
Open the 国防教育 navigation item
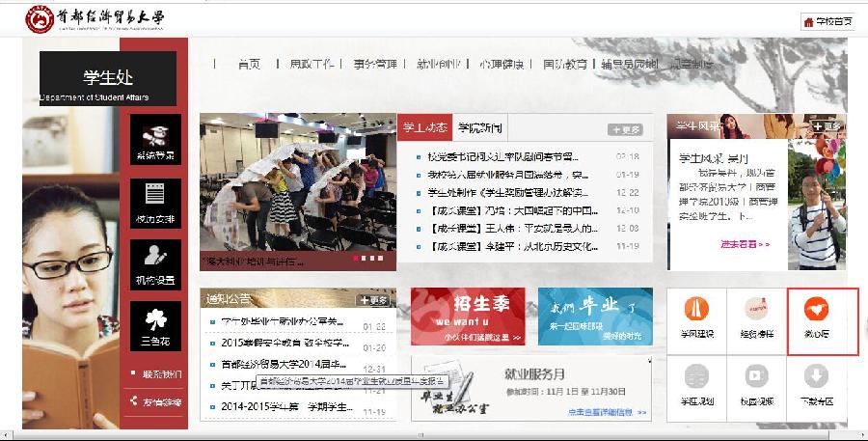pyautogui.click(x=564, y=65)
